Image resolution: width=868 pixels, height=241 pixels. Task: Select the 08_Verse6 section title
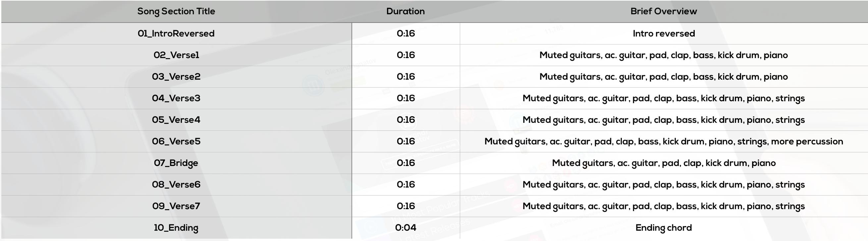coord(176,185)
